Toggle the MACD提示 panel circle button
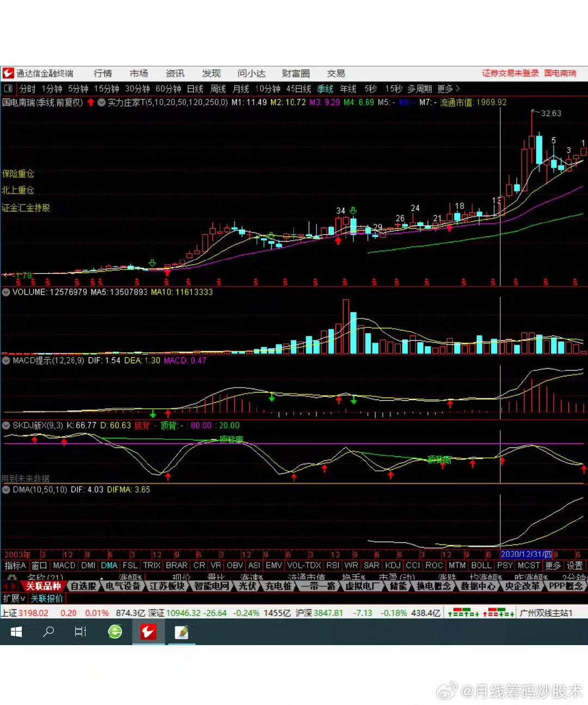This screenshot has height=705, width=588. pyautogui.click(x=6, y=360)
